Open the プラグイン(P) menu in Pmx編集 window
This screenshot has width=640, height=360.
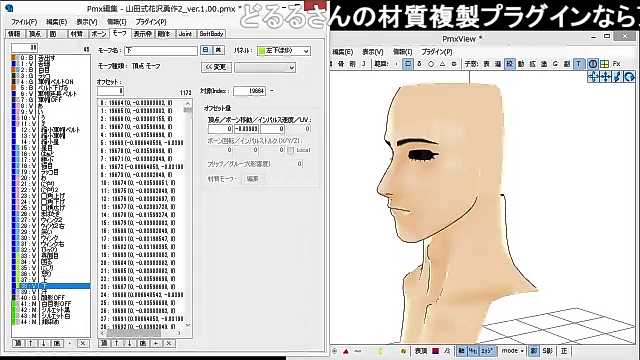(151, 22)
